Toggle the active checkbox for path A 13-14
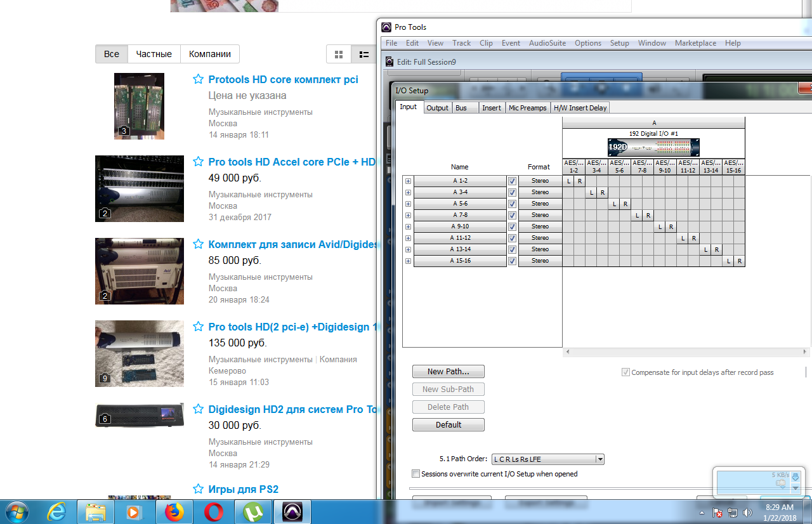This screenshot has width=812, height=524. pos(512,249)
